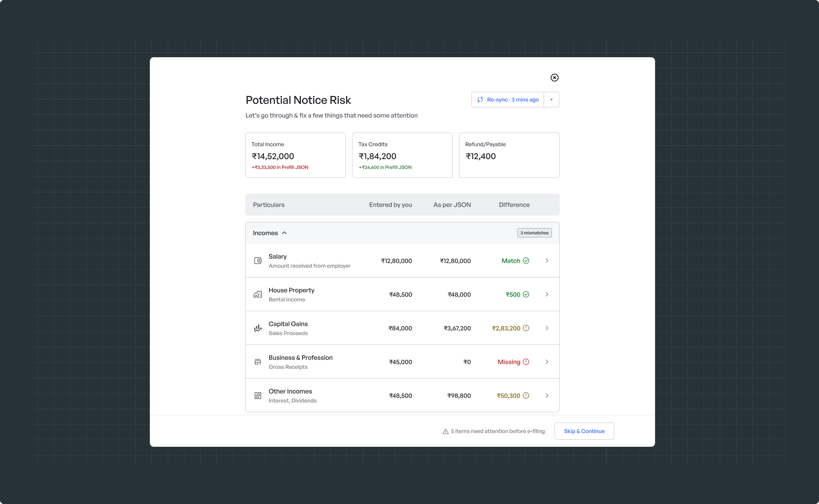Click '+₹24,600 in Prefill JSON' text

click(385, 167)
